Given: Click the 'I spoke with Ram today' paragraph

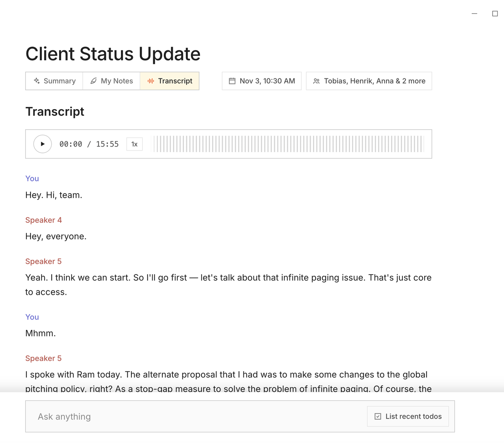Looking at the screenshot, I should tap(228, 381).
